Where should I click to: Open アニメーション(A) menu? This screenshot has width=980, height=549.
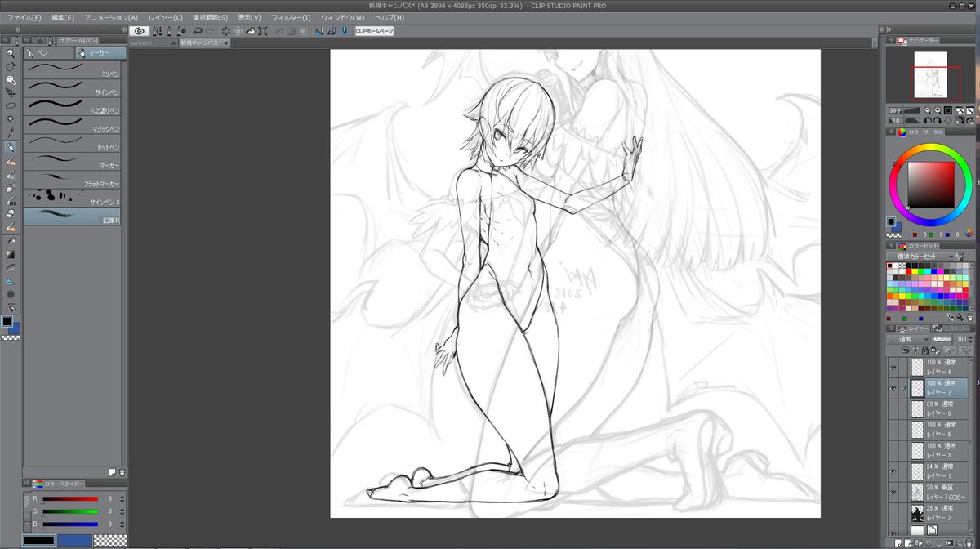[111, 17]
